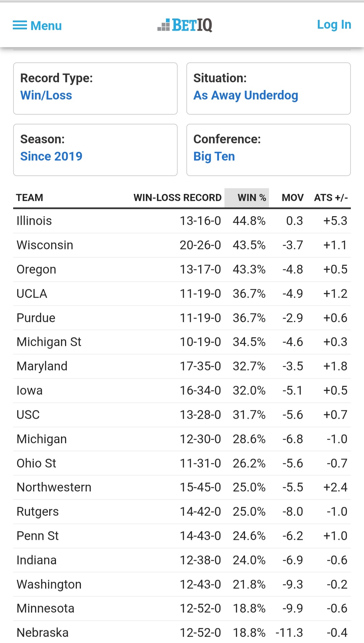Sort by WIN-LOSS RECORD column header
The width and height of the screenshot is (364, 643).
177,198
